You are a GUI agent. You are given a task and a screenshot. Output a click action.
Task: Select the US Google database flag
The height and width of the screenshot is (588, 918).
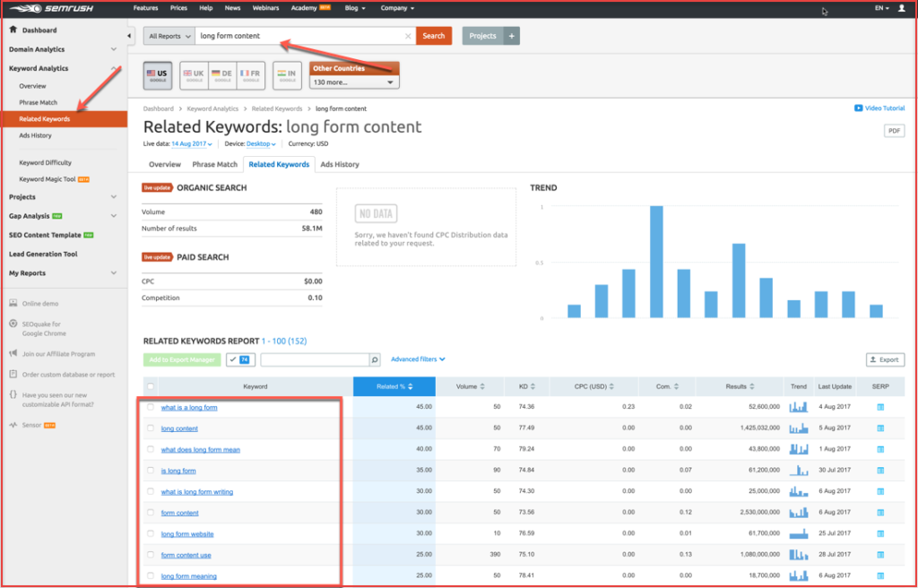tap(157, 75)
